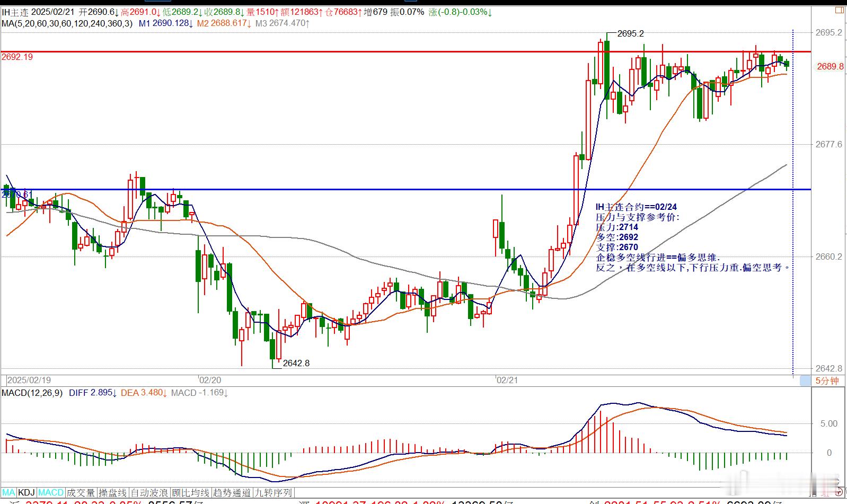The width and height of the screenshot is (847, 504).
Task: Select the MACD indicator tab
Action: 51,493
